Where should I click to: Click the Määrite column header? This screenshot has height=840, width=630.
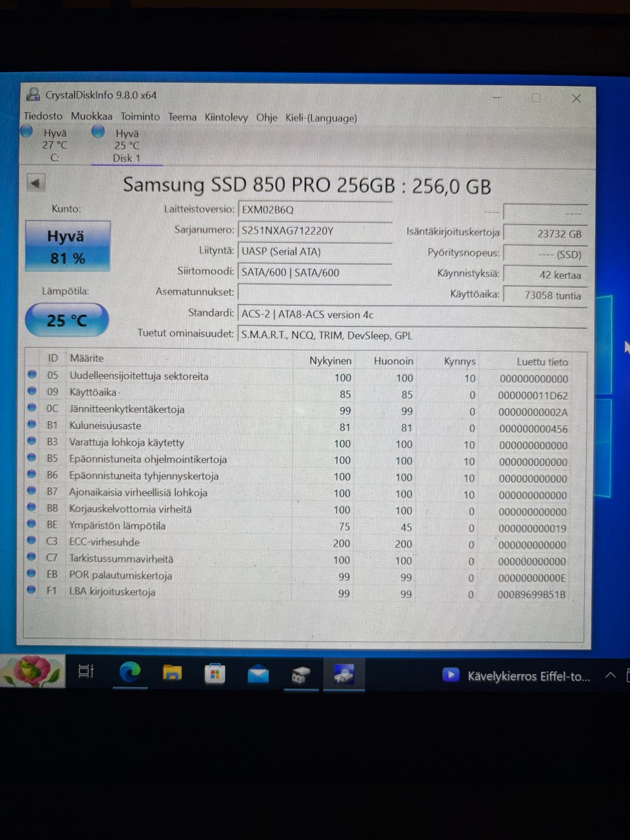[87, 358]
